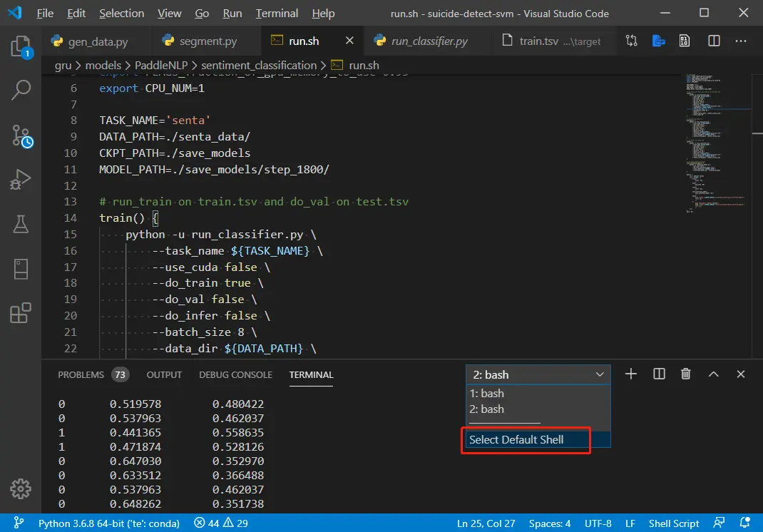This screenshot has height=532, width=763.
Task: Create a new terminal with plus icon
Action: pos(630,374)
